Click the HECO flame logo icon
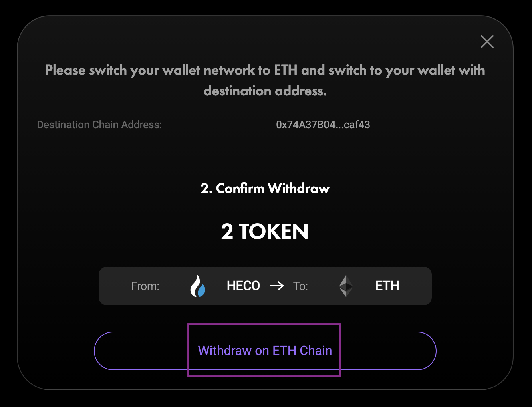Screen dimensions: 532x407 pos(197,286)
